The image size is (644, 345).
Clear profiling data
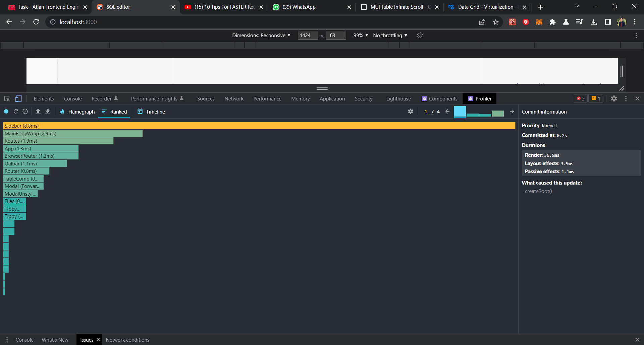coord(25,112)
